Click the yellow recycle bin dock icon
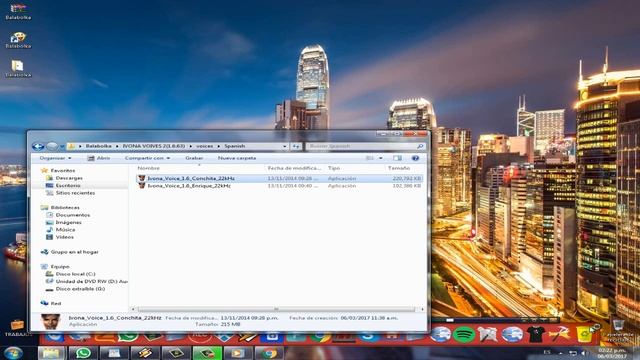This screenshot has height=360, width=640. coord(585,334)
